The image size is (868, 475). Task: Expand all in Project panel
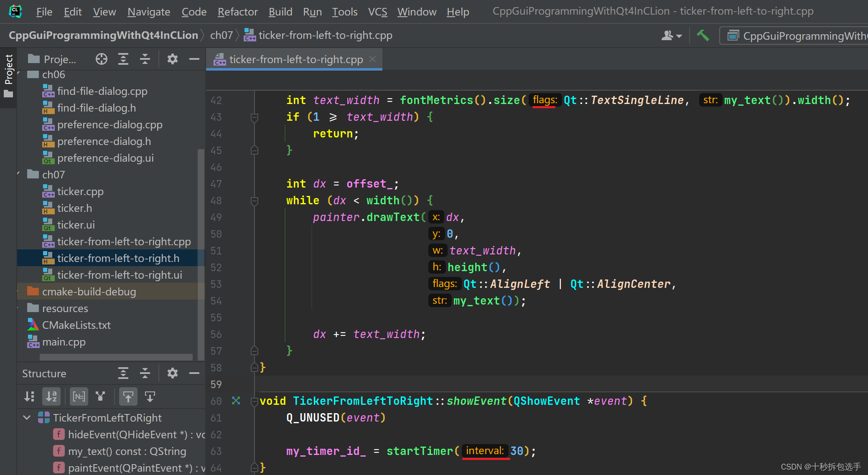123,59
